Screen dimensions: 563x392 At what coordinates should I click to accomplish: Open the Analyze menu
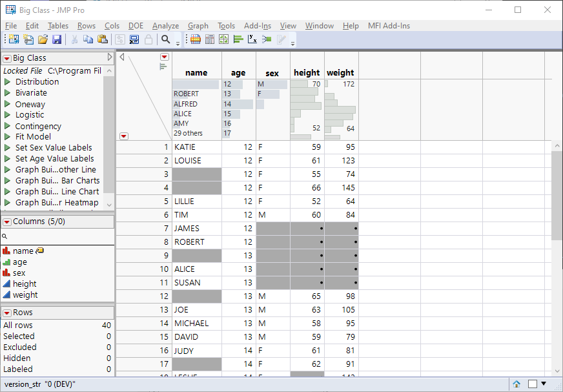(x=165, y=26)
